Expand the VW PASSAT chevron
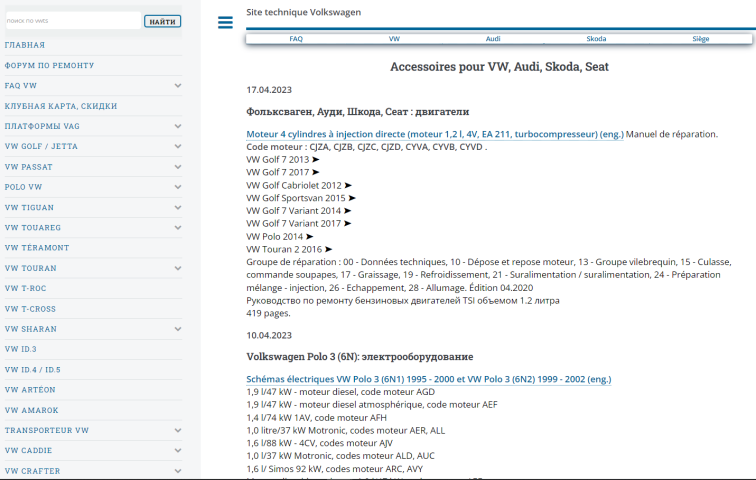Image resolution: width=756 pixels, height=480 pixels. pos(178,167)
